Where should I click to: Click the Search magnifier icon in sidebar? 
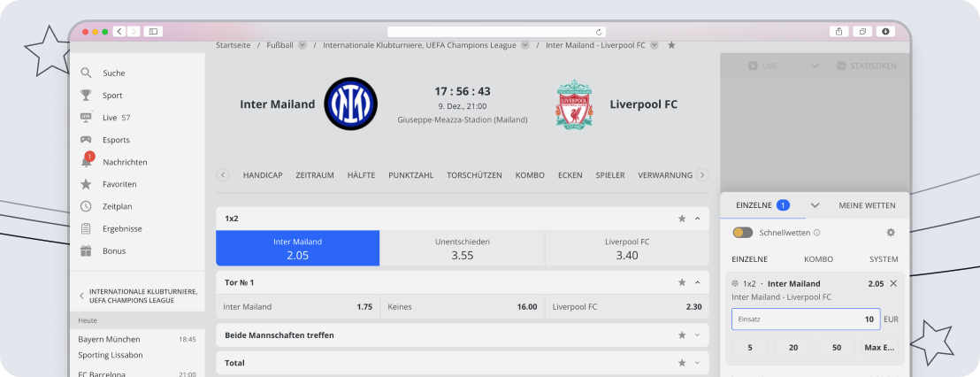point(86,73)
